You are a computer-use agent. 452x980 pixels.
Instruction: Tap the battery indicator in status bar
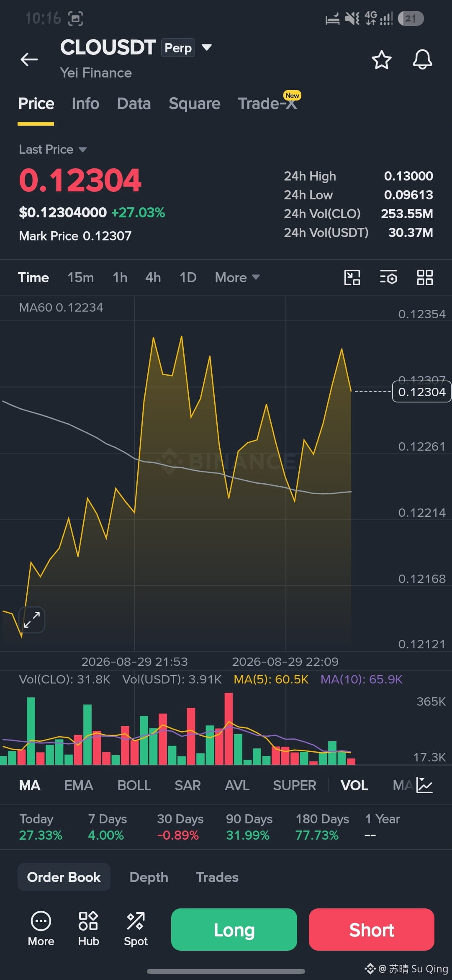[x=411, y=18]
